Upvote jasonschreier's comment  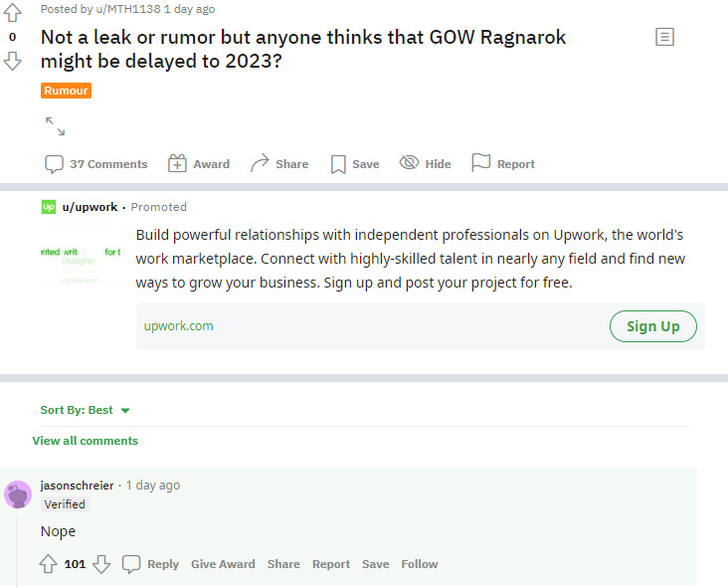click(48, 564)
